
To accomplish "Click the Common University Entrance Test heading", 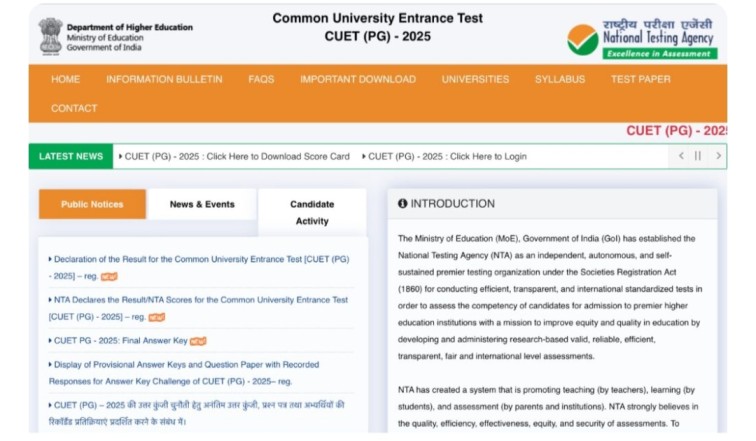I will coord(378,18).
